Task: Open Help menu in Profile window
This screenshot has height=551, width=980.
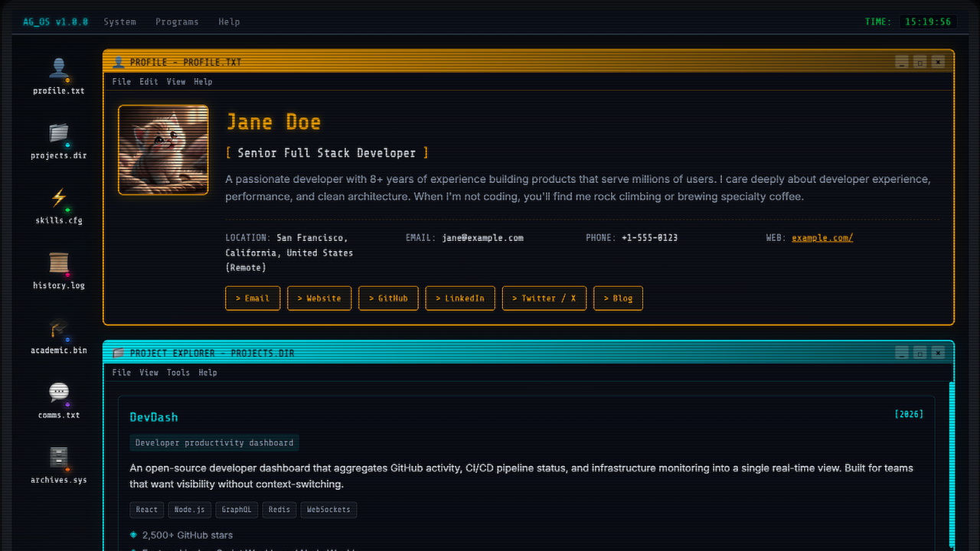Action: point(203,82)
